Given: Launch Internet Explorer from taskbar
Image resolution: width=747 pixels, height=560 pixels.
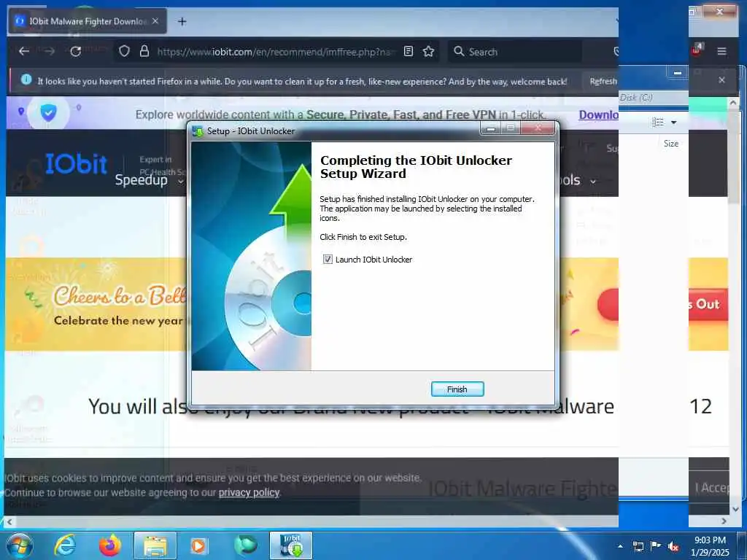Looking at the screenshot, I should [65, 545].
